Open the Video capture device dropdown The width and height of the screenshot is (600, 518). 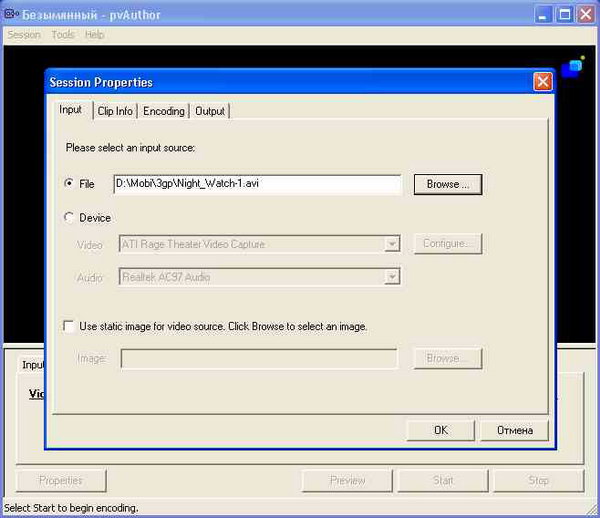point(392,244)
